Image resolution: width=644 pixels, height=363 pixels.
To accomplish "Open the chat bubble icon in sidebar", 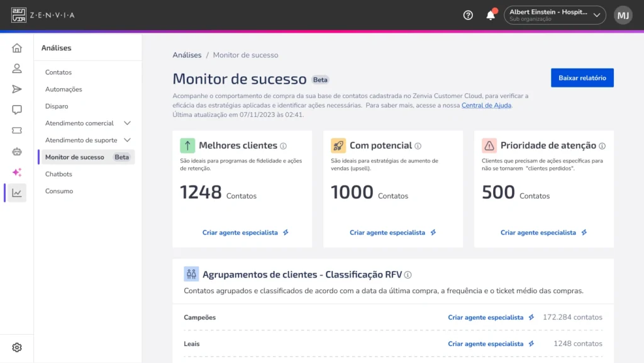I will (17, 109).
